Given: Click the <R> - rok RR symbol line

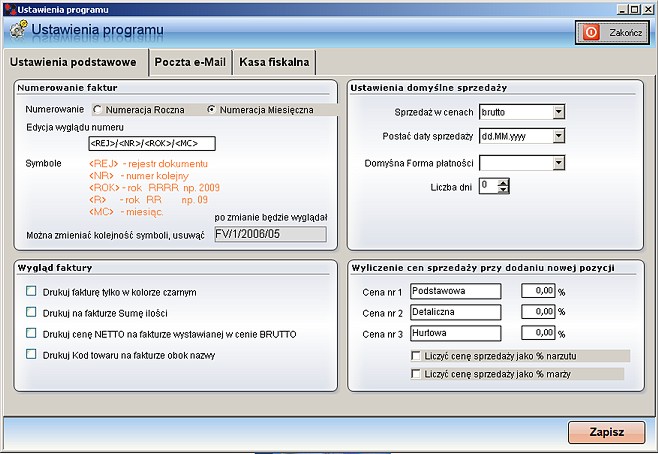Looking at the screenshot, I should 149,200.
